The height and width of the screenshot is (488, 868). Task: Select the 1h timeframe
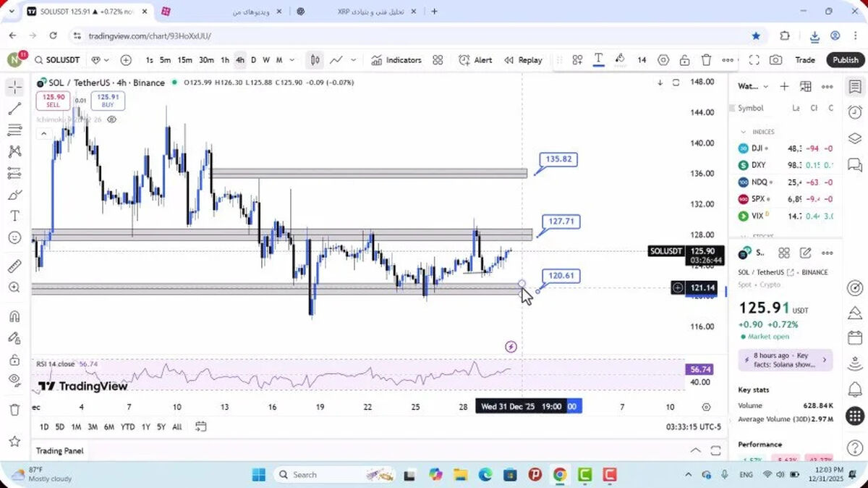[x=225, y=60]
